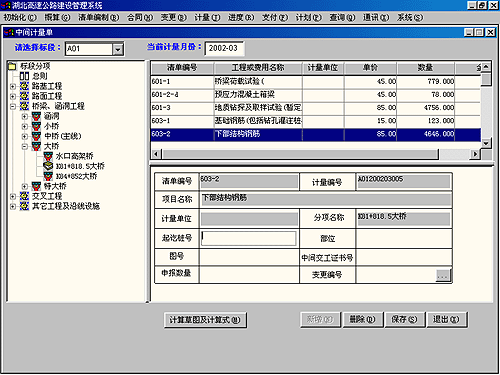Click the 起讫桩号 input field

(249, 238)
